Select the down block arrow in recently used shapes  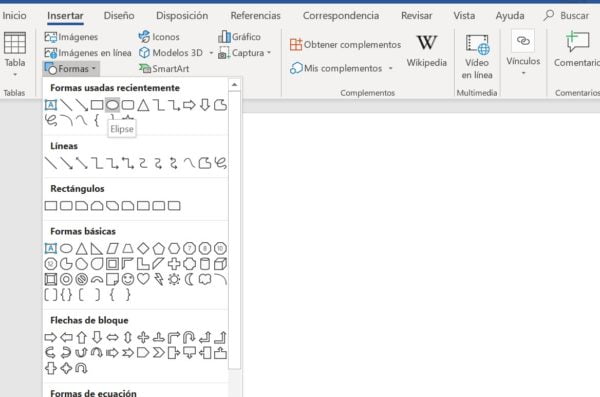pyautogui.click(x=205, y=105)
